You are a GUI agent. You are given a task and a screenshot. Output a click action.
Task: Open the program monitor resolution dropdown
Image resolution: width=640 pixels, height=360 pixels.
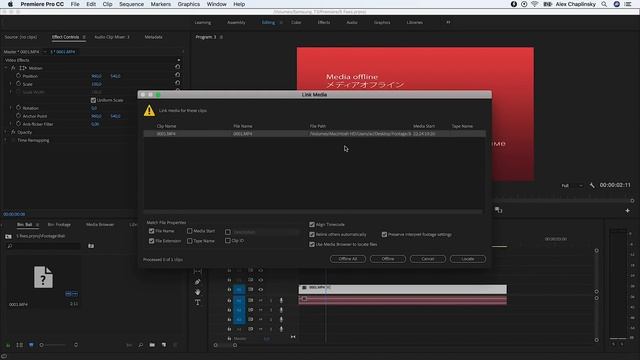(x=572, y=186)
